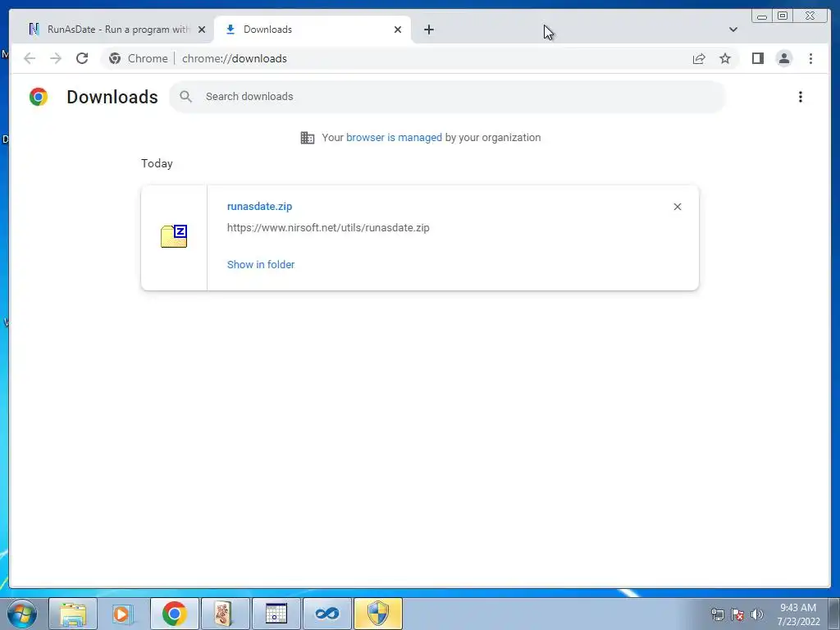Launch Windows Media Player from taskbar
840x630 pixels.
[123, 614]
